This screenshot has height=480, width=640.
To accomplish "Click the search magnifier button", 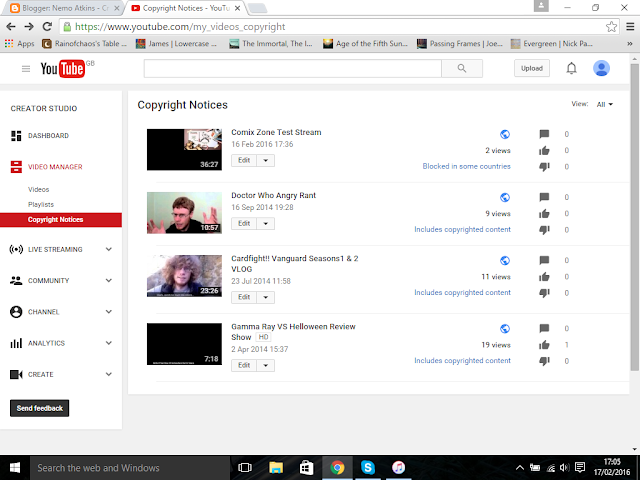I will (462, 68).
